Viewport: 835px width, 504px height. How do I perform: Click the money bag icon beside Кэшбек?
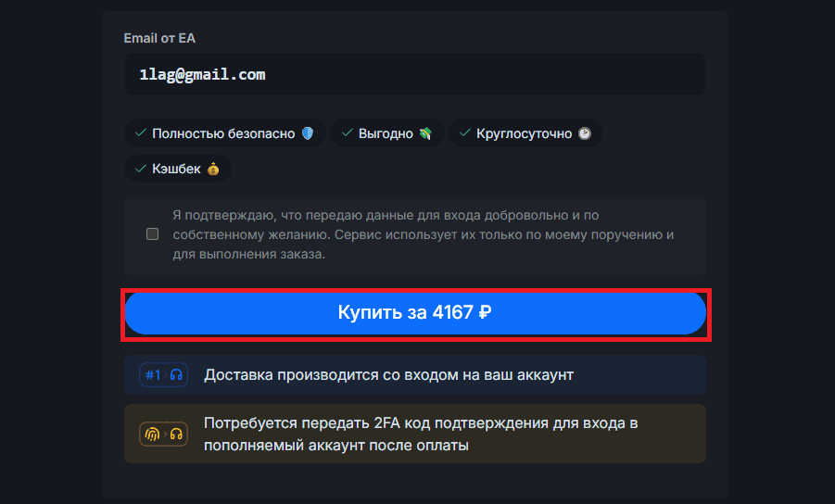pos(213,169)
